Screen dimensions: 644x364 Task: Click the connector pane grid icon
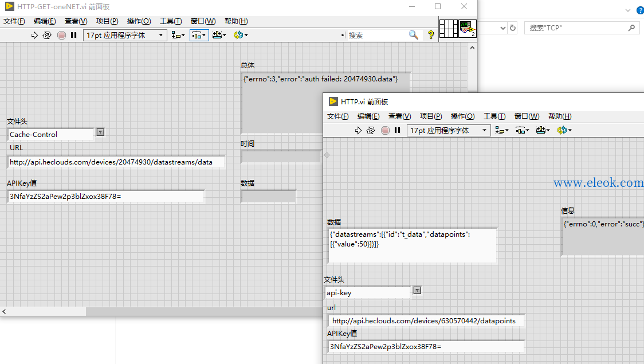449,29
